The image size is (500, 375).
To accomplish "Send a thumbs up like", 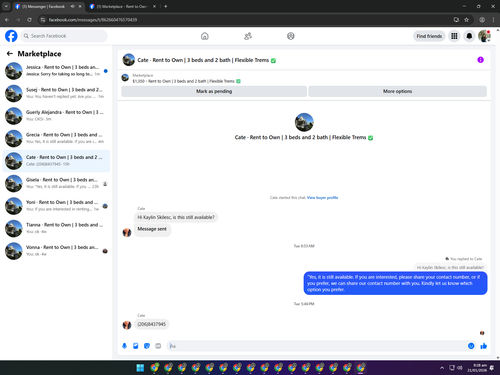I will (484, 346).
